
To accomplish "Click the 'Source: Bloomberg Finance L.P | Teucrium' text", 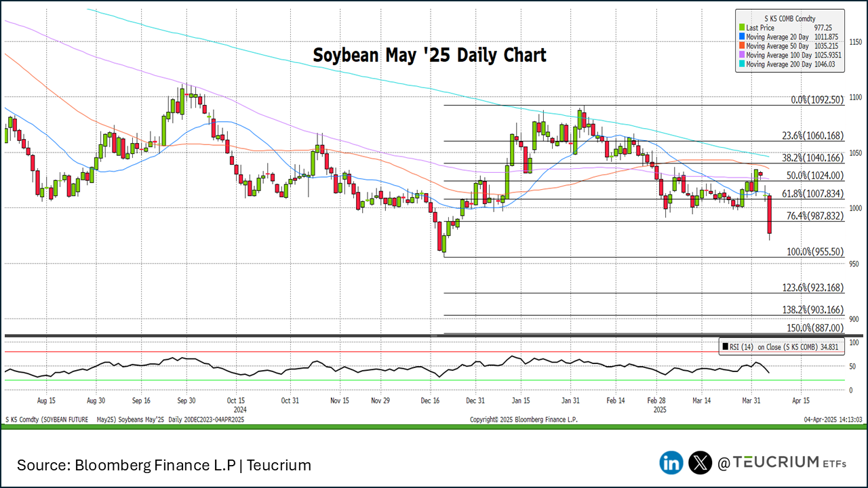I will pos(164,466).
